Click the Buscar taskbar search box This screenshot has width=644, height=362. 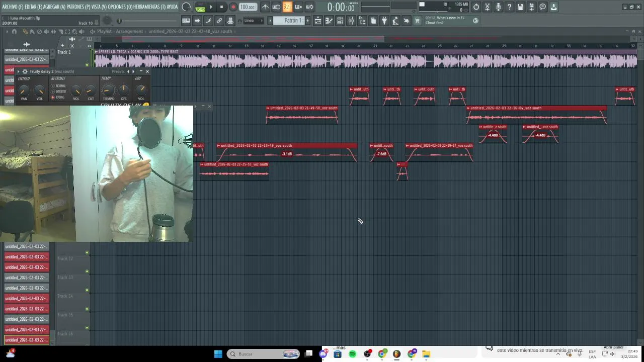click(263, 354)
